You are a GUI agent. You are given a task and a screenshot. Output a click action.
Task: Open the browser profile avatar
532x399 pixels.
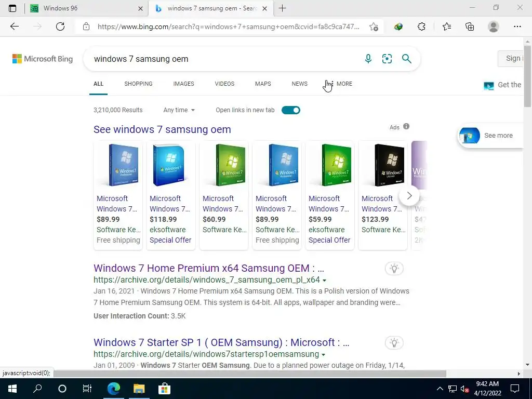click(493, 26)
